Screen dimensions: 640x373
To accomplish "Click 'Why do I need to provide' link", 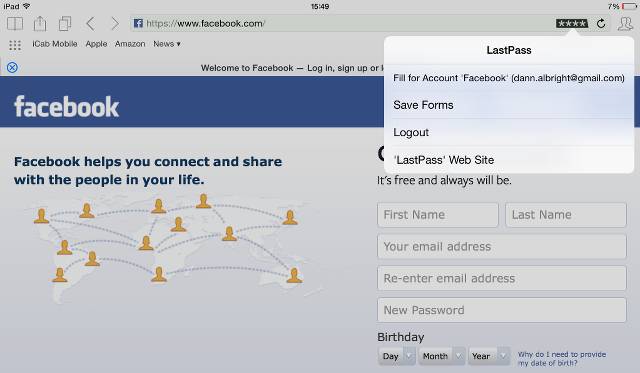I will point(562,359).
